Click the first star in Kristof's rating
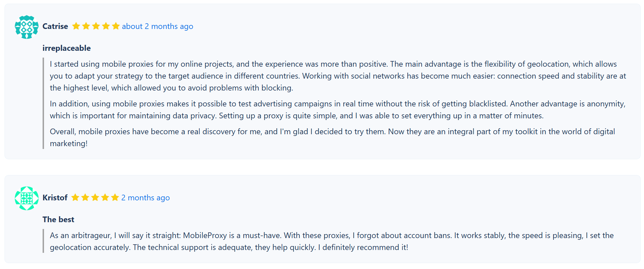This screenshot has height=269, width=644. [75, 197]
